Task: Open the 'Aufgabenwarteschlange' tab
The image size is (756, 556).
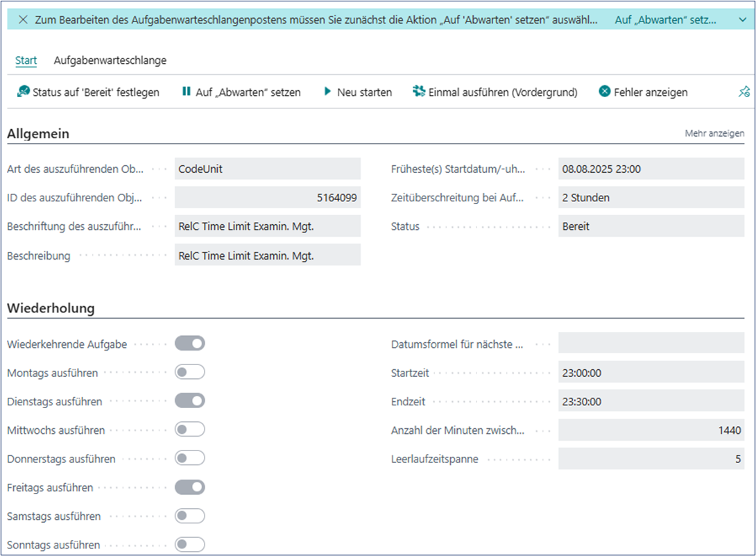Action: pyautogui.click(x=110, y=60)
